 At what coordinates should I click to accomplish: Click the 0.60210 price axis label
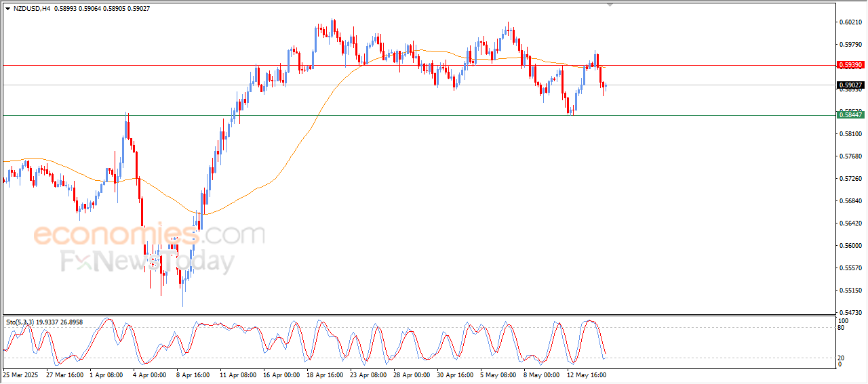click(850, 22)
